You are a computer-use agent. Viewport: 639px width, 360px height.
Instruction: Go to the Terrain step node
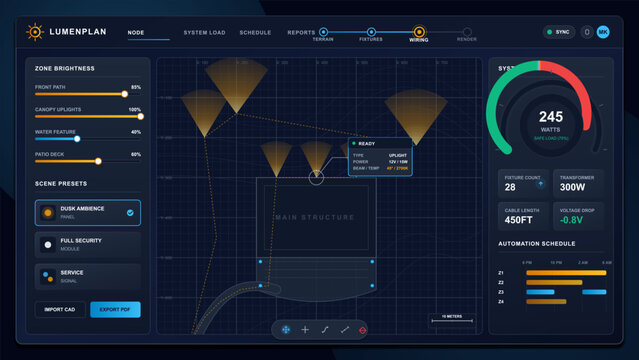324,32
